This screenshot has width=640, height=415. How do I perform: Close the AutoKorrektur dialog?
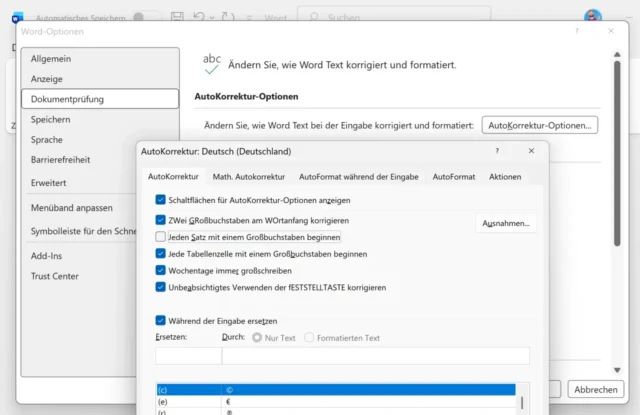pos(531,151)
